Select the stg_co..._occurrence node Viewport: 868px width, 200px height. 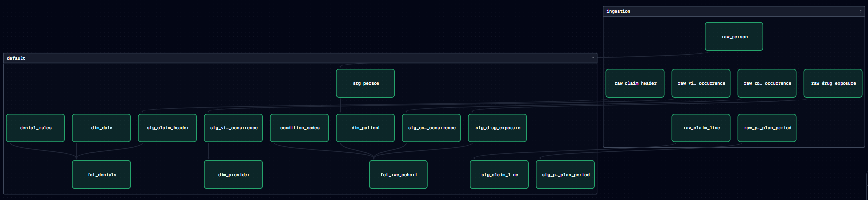[431, 128]
